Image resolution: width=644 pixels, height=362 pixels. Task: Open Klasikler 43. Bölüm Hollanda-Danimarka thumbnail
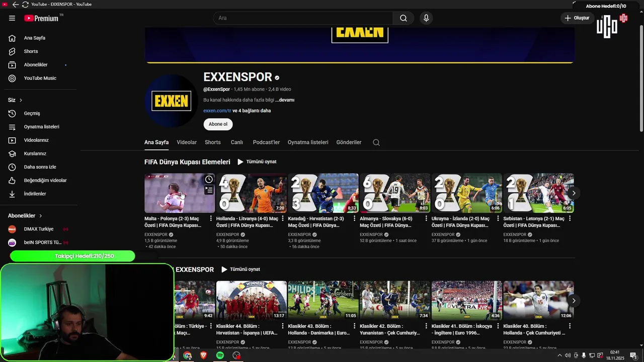pyautogui.click(x=323, y=301)
